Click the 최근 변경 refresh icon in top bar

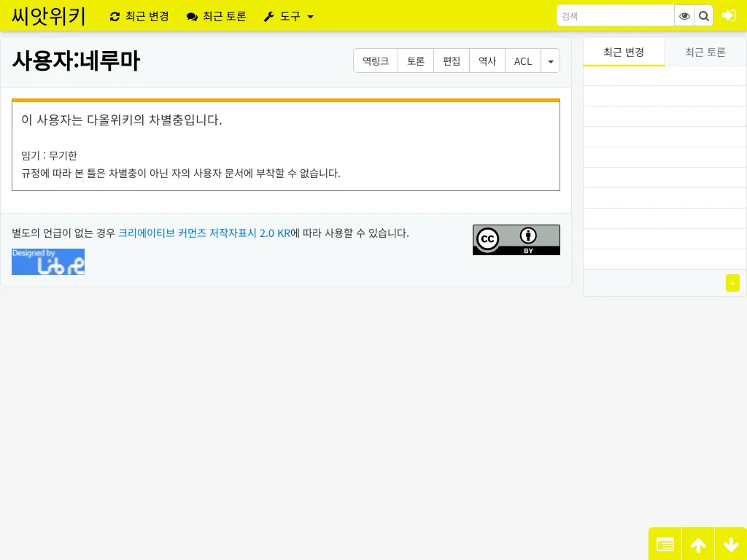(x=115, y=16)
